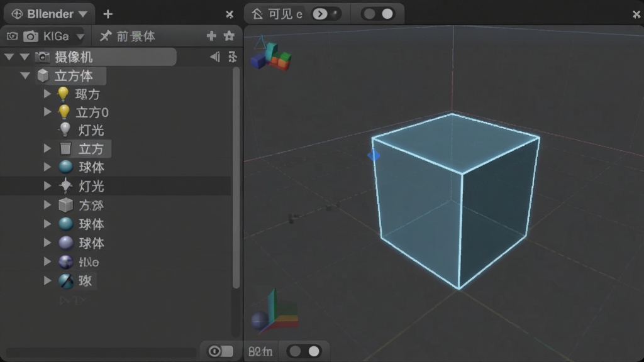Click the filled camera icon before KIGa
644x362 pixels.
pos(30,36)
